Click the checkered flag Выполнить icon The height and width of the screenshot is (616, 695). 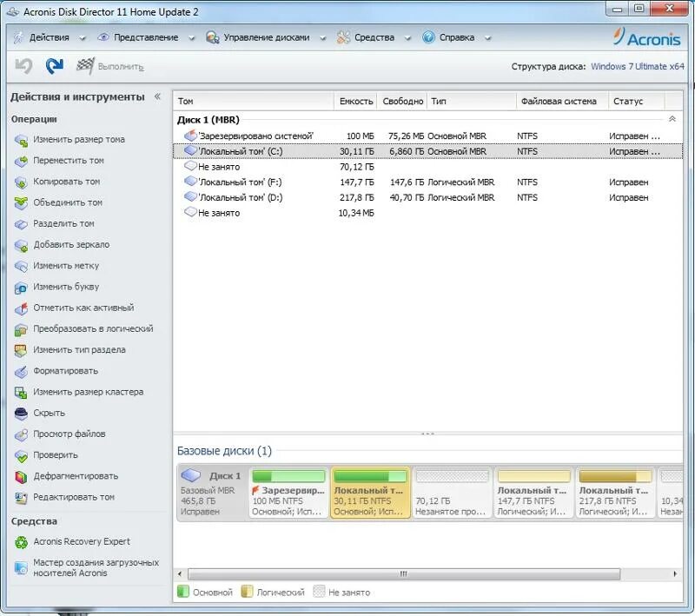[x=85, y=66]
